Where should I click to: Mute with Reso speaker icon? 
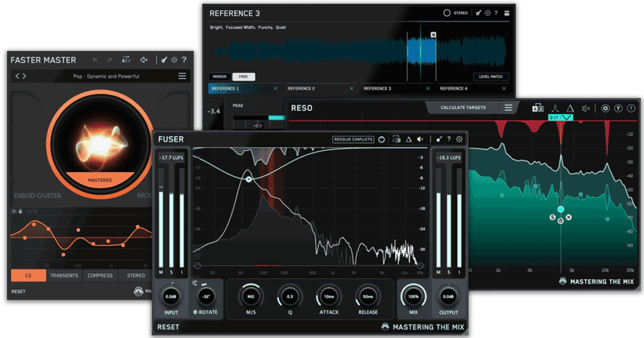(x=586, y=108)
